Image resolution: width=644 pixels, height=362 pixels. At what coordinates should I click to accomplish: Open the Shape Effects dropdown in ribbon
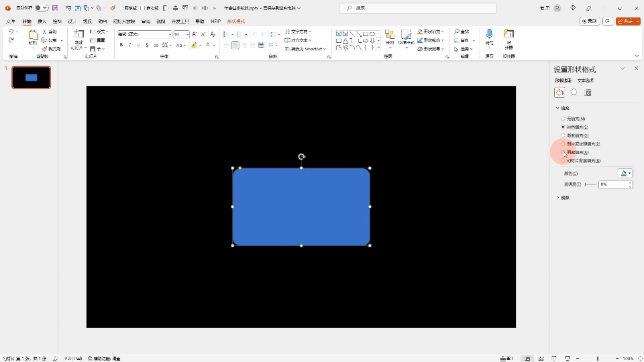coord(442,49)
